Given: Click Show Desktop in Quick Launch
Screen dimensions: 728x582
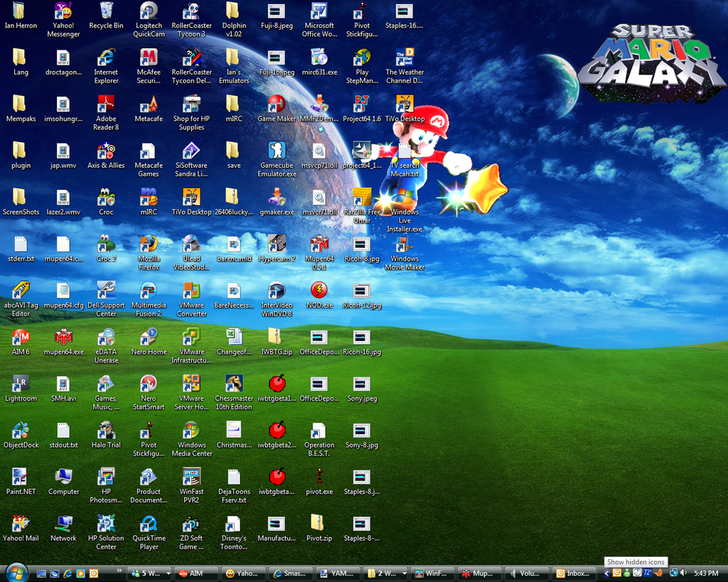Looking at the screenshot, I should click(41, 573).
